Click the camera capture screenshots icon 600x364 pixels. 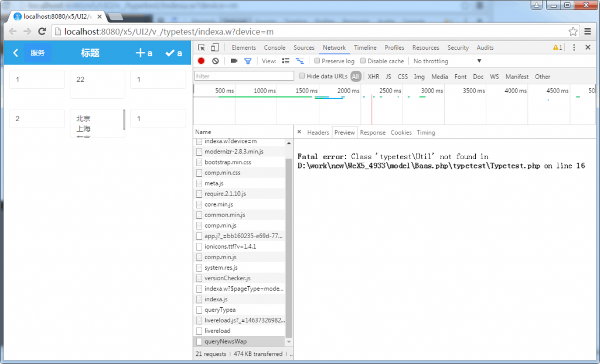pyautogui.click(x=234, y=60)
